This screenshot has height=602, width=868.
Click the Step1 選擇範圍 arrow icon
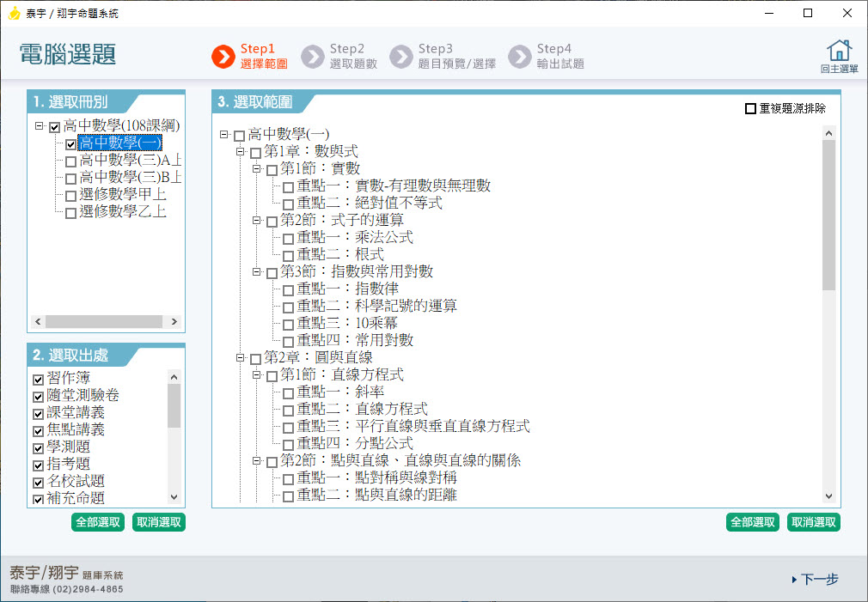pyautogui.click(x=223, y=57)
